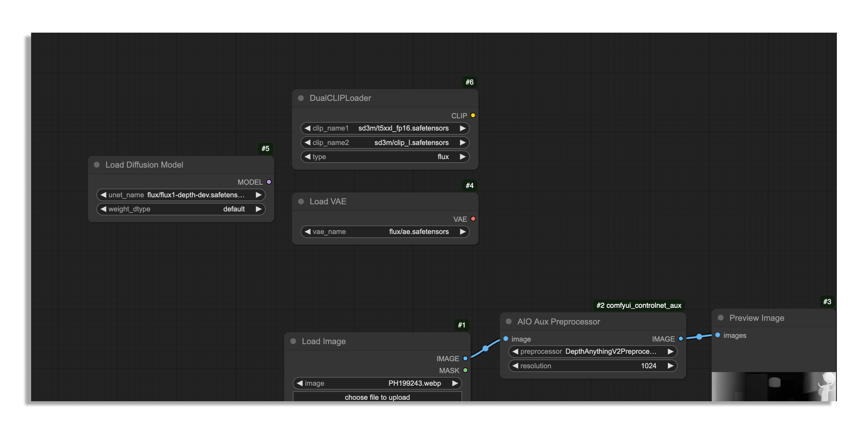Click the purple MODEL output socket
This screenshot has height=435, width=868.
pyautogui.click(x=269, y=182)
